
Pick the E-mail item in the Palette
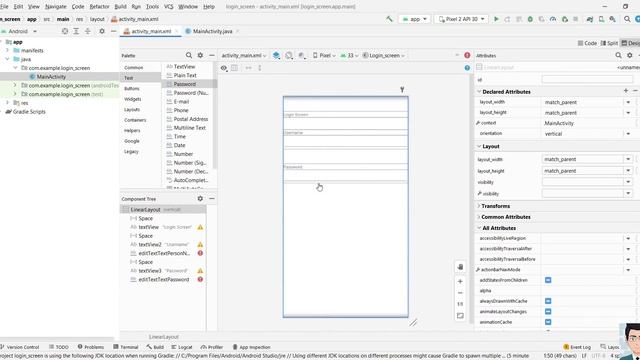[181, 102]
